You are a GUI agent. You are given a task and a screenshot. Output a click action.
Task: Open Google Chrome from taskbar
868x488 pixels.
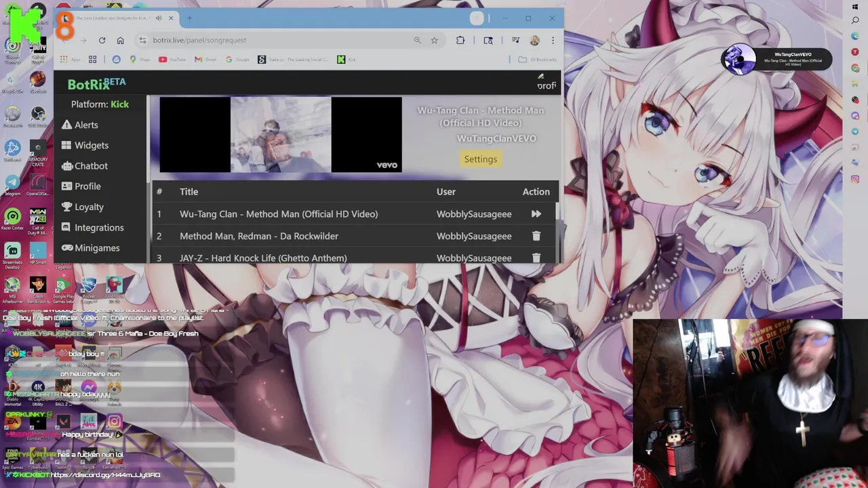click(855, 68)
